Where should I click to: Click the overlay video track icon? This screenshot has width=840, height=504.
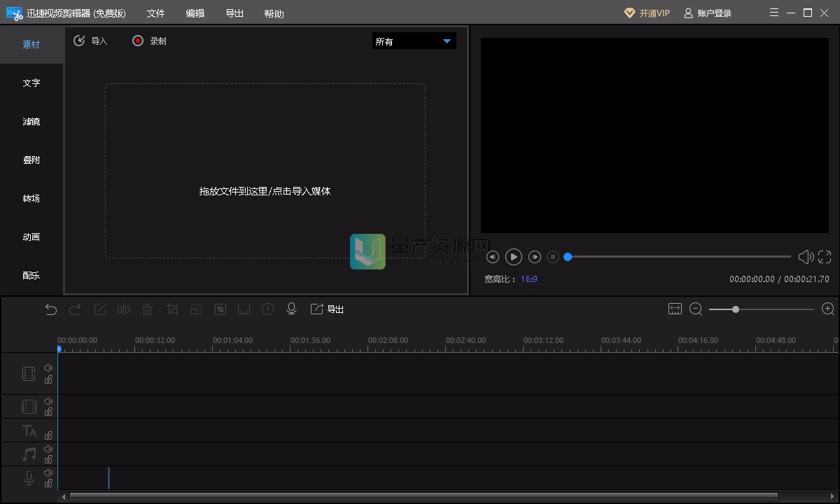coord(29,407)
